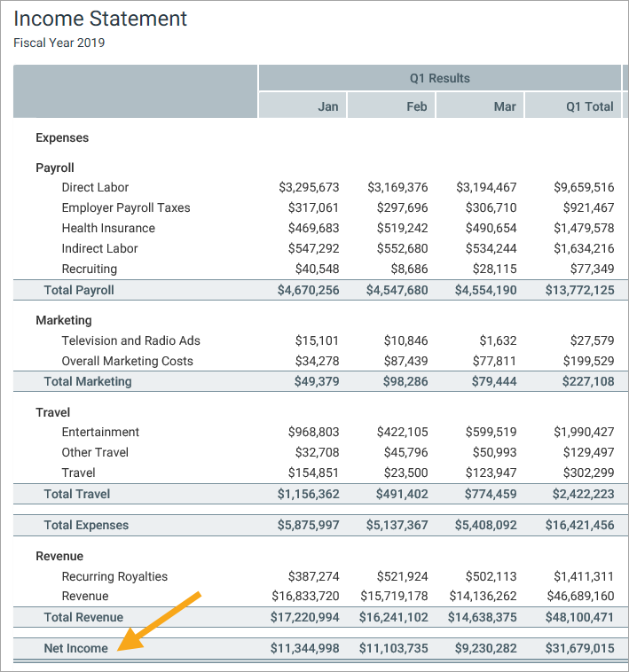Screen dimensions: 629x672
Task: Select the Net Income row label
Action: tap(76, 648)
